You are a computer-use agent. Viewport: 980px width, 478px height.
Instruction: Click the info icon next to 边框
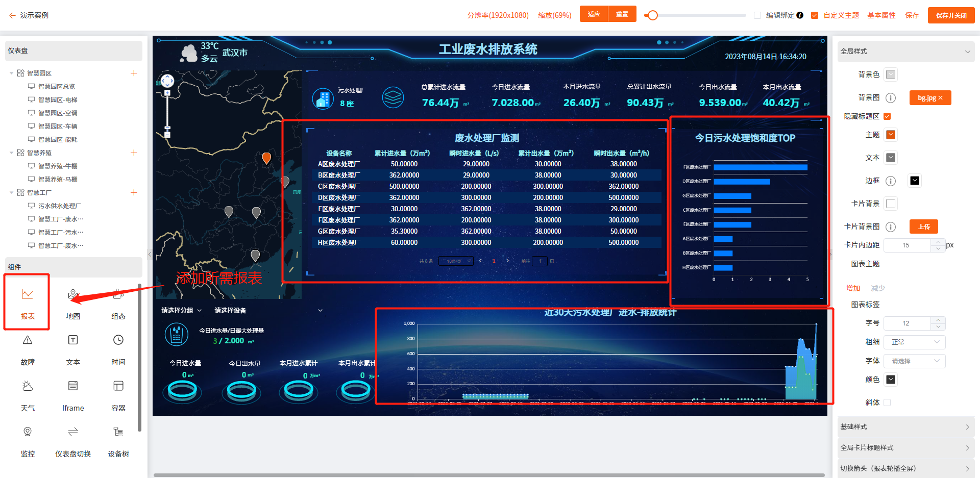tap(891, 181)
